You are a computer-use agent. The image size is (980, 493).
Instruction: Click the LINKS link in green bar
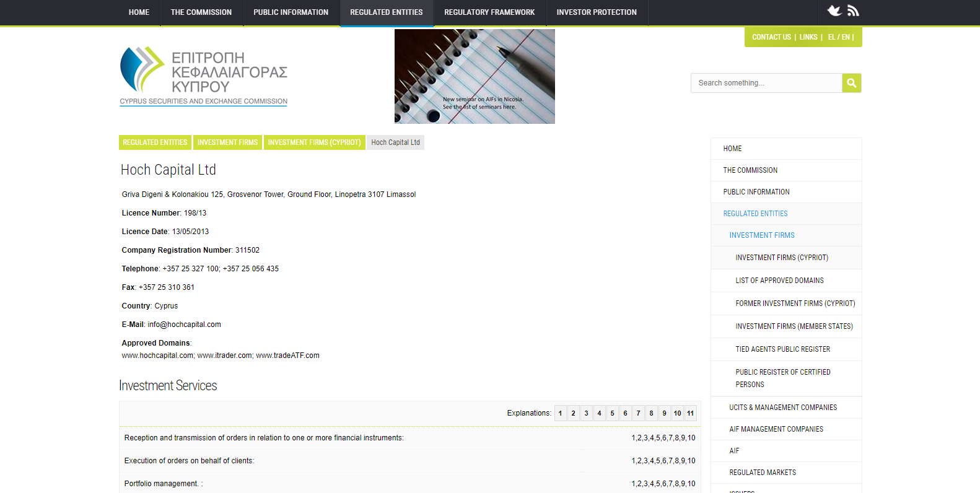point(808,37)
